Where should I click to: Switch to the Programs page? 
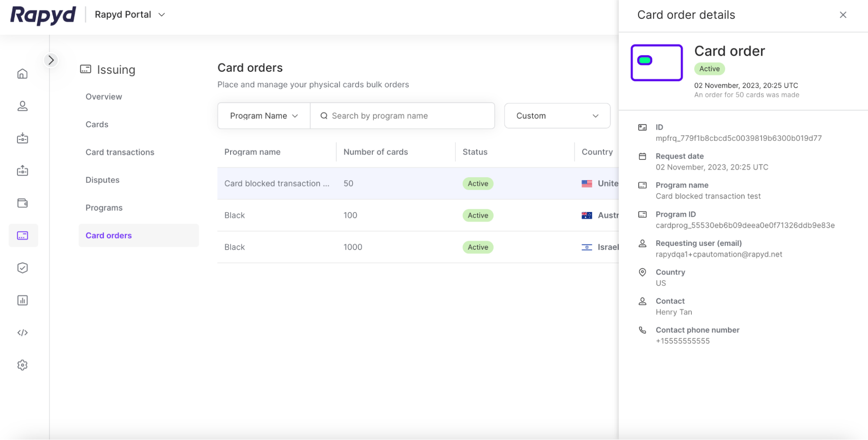(x=104, y=208)
